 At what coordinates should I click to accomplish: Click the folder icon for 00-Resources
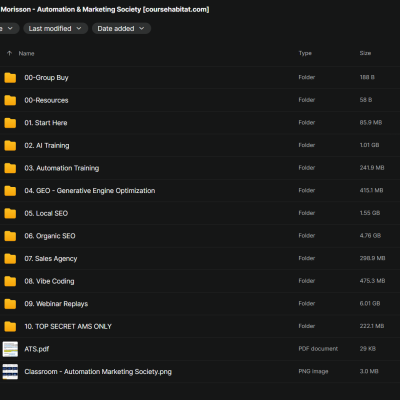10,100
